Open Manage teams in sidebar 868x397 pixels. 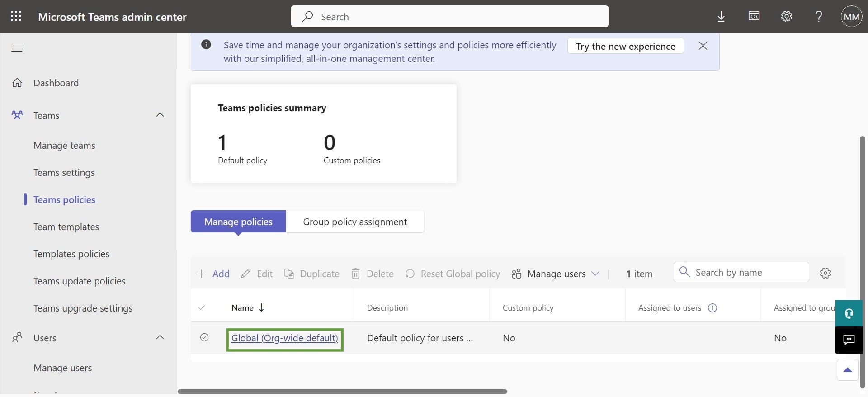(x=65, y=146)
